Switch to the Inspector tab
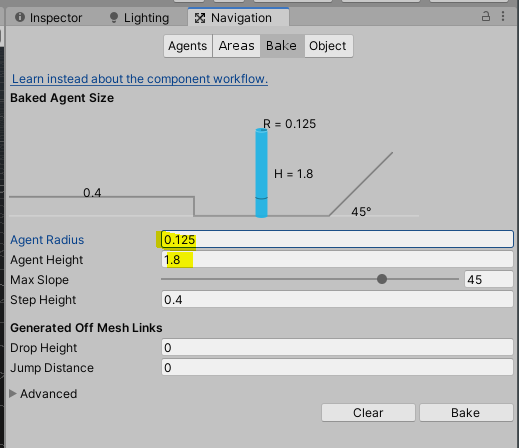The image size is (519, 448). pyautogui.click(x=49, y=18)
